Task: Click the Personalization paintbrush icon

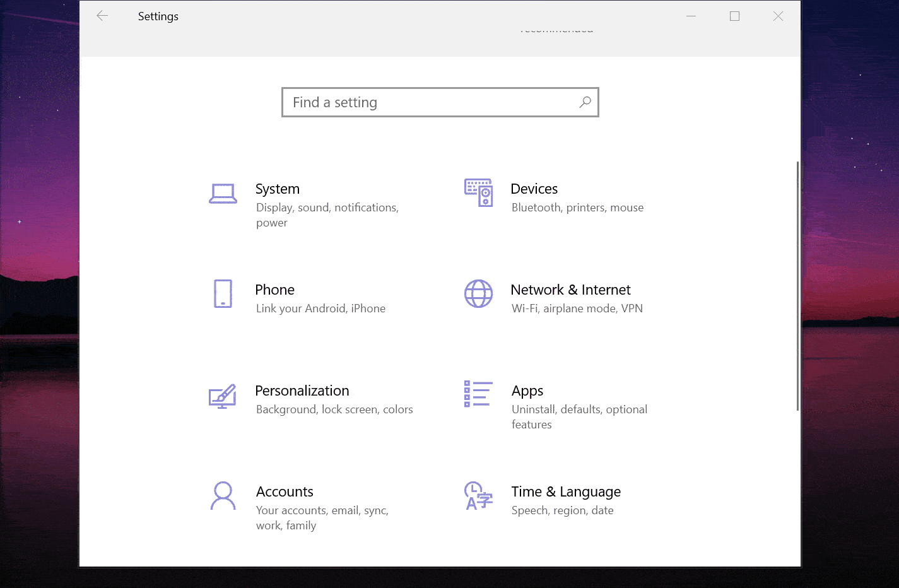Action: [222, 396]
